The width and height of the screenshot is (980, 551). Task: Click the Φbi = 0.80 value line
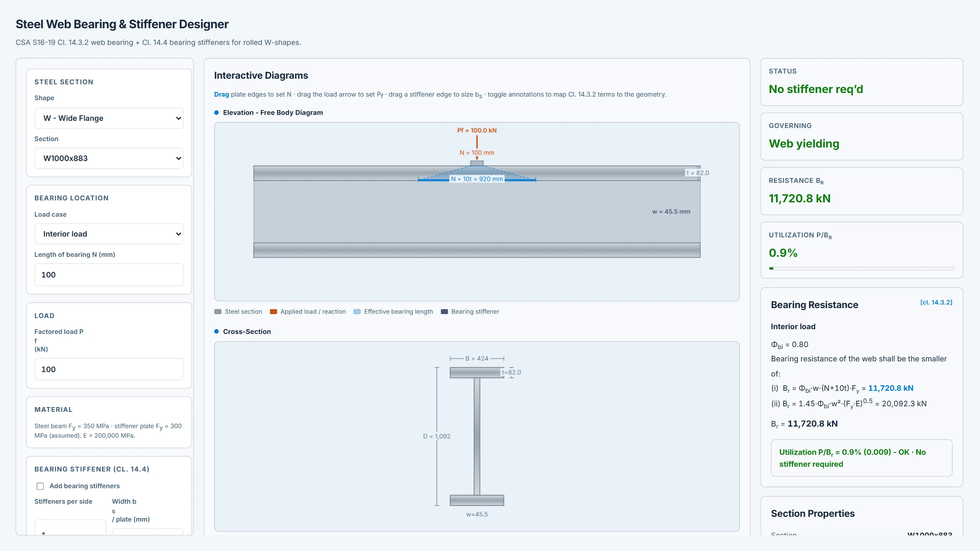789,345
